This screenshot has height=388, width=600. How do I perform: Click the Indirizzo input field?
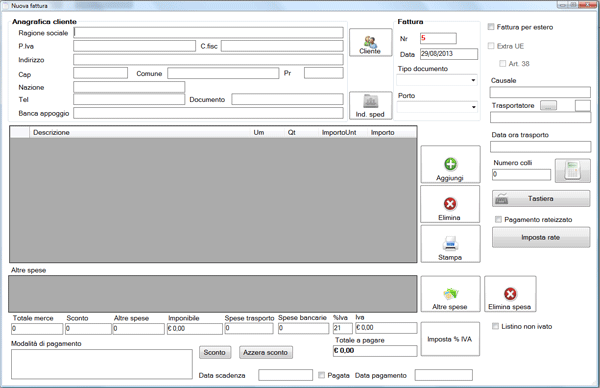[209, 59]
